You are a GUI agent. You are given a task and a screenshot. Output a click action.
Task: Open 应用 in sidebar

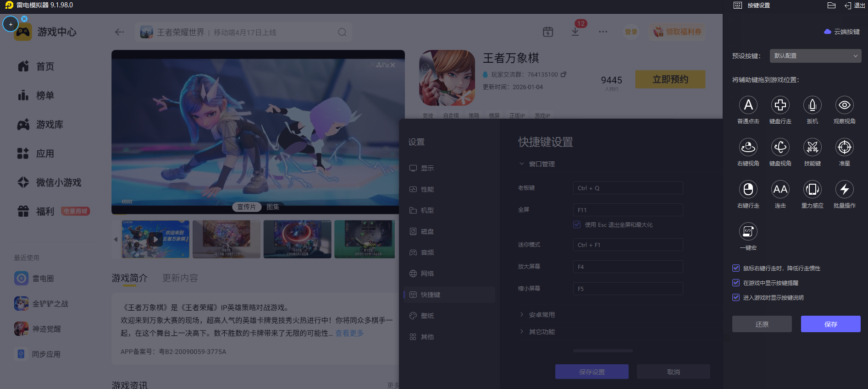(37, 153)
